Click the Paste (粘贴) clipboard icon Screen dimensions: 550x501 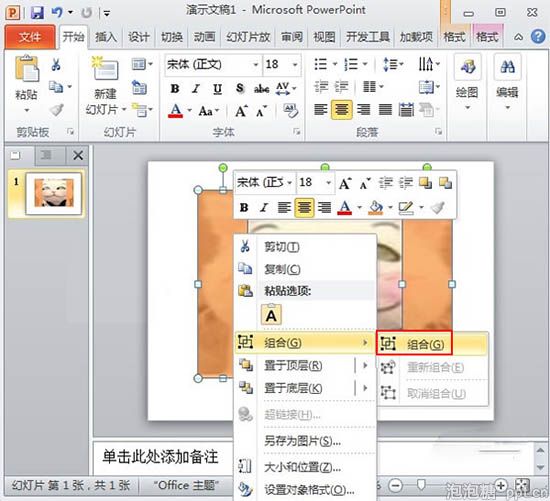(27, 68)
